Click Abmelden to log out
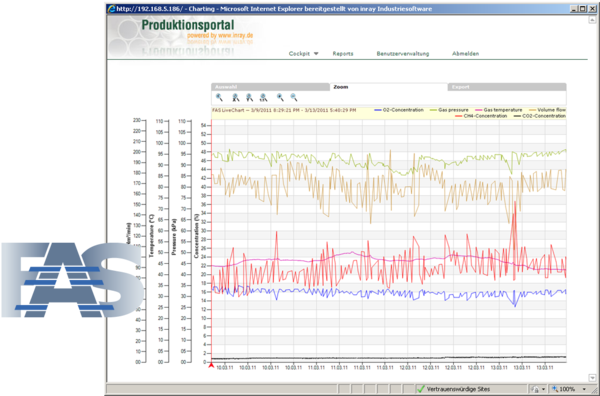 coord(465,54)
